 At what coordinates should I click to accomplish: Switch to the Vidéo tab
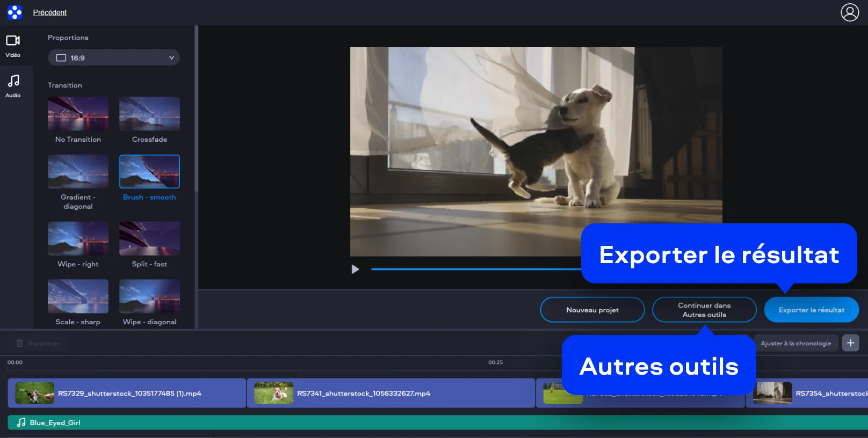13,46
